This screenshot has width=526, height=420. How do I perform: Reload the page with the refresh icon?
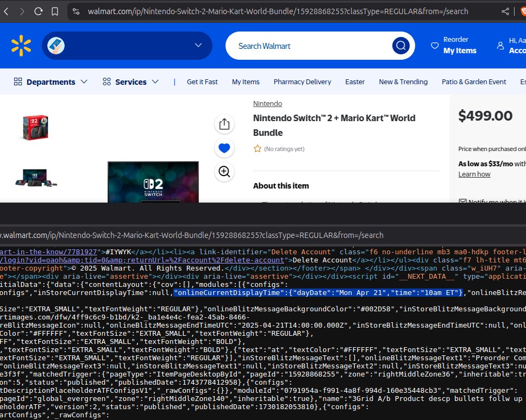click(x=38, y=11)
